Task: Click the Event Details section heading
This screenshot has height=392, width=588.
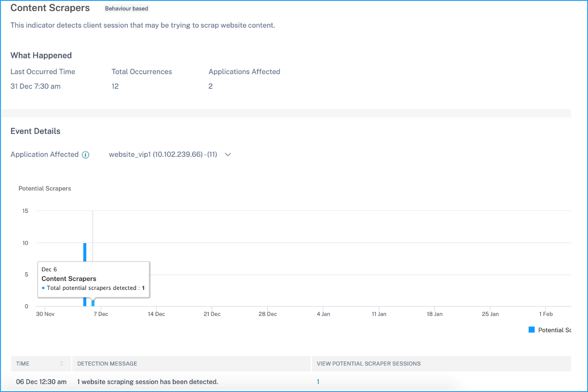Action: pyautogui.click(x=35, y=131)
